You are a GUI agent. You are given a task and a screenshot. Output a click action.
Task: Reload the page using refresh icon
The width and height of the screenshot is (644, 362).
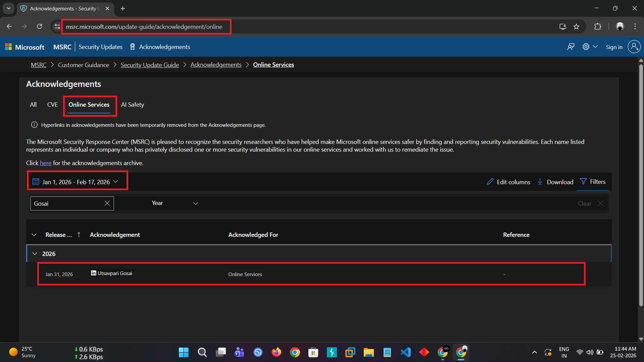tap(39, 27)
